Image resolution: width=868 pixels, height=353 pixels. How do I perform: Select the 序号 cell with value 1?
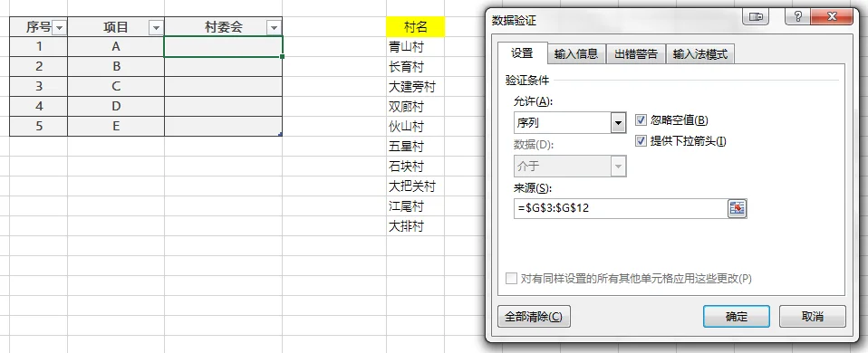(39, 47)
